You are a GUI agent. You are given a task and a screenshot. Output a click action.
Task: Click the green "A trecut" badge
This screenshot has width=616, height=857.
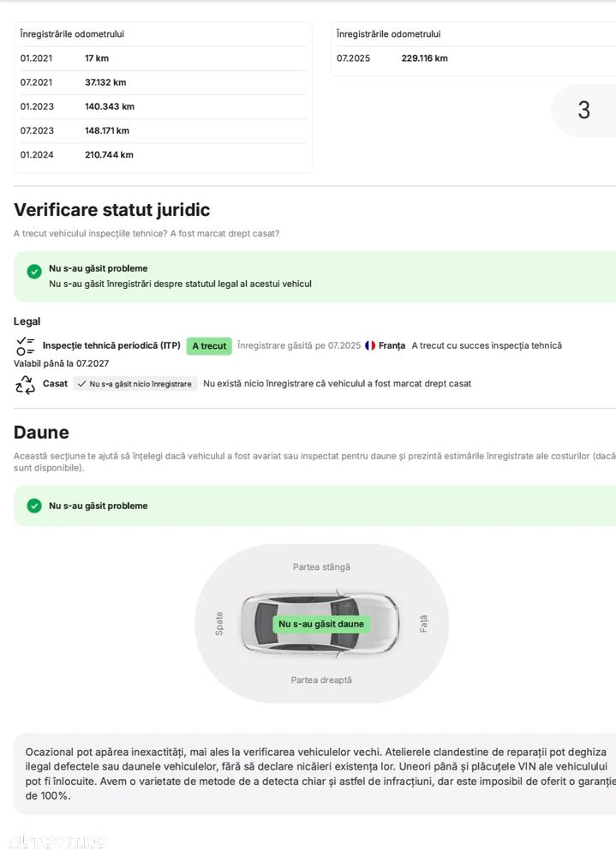(209, 346)
